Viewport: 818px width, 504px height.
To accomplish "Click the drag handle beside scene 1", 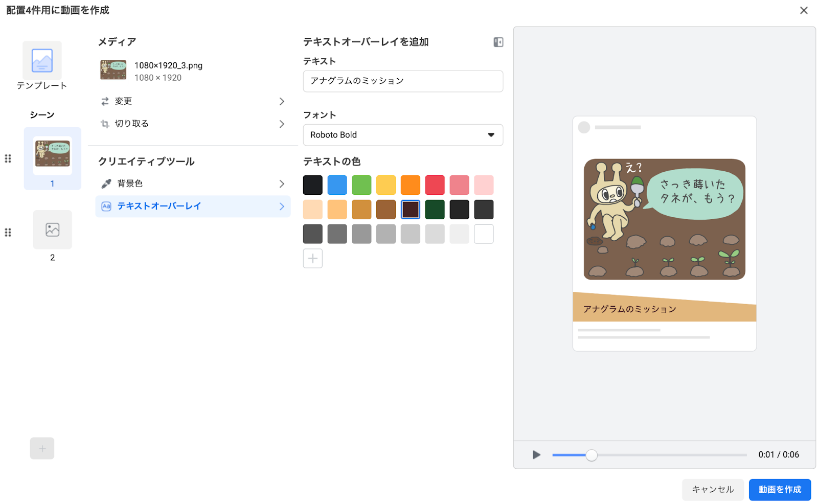I will (8, 158).
